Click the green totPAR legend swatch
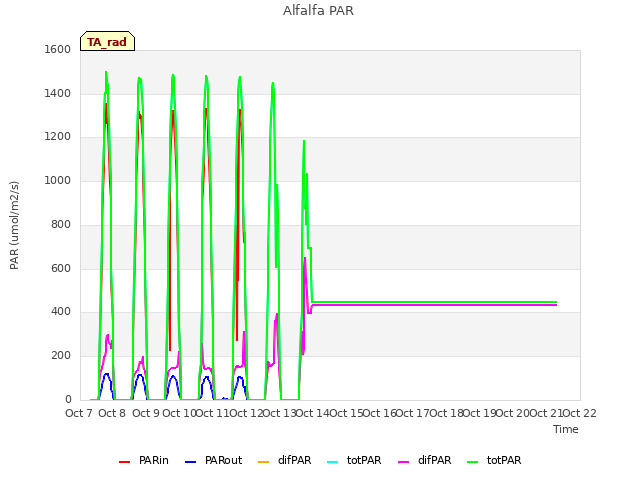This screenshot has width=640, height=480. tap(472, 462)
